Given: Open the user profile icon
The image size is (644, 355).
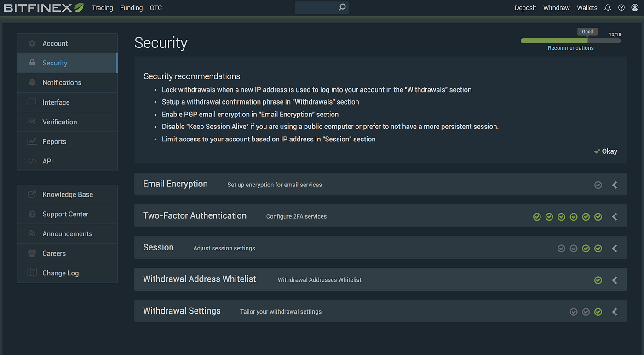Looking at the screenshot, I should [635, 8].
